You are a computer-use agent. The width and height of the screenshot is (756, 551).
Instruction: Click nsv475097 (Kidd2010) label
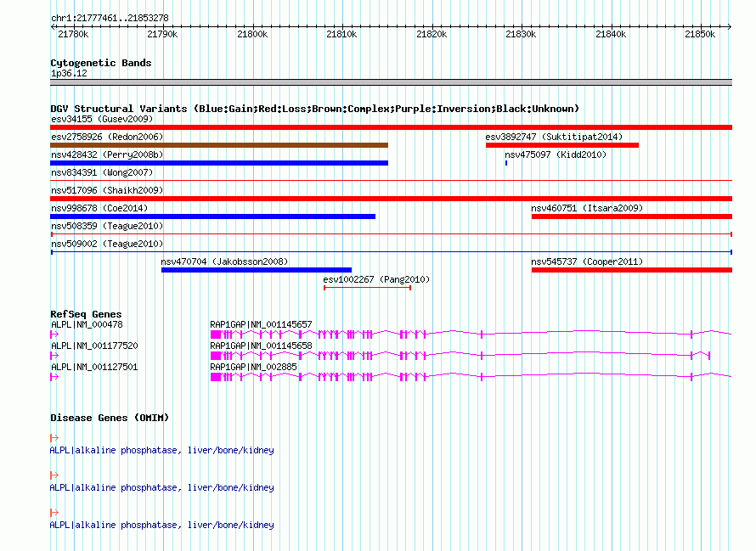click(556, 155)
